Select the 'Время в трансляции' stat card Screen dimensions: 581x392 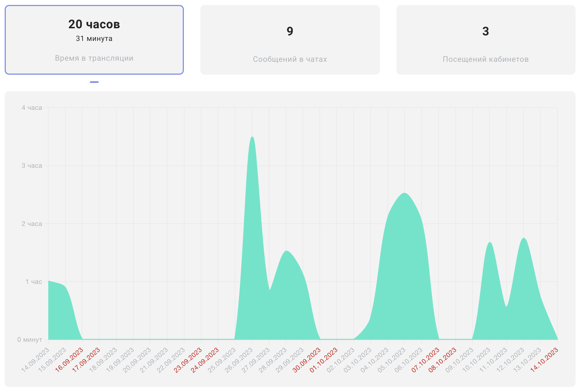click(94, 40)
